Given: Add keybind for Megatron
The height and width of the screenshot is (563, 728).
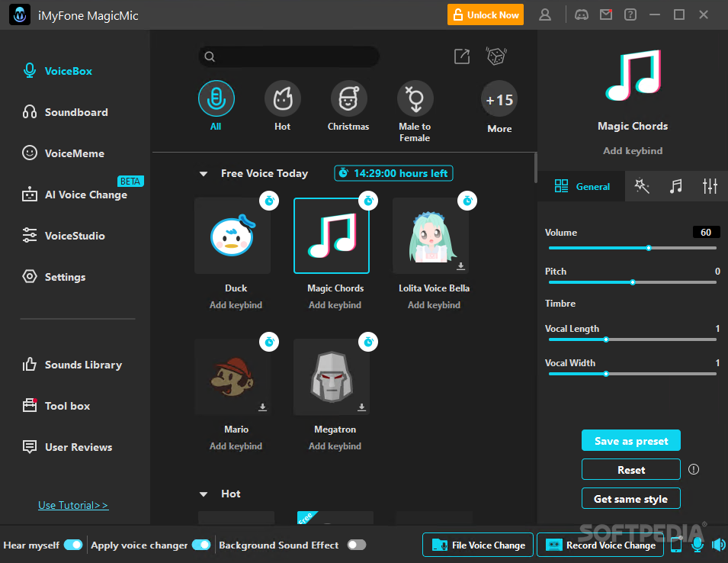Looking at the screenshot, I should coord(335,446).
